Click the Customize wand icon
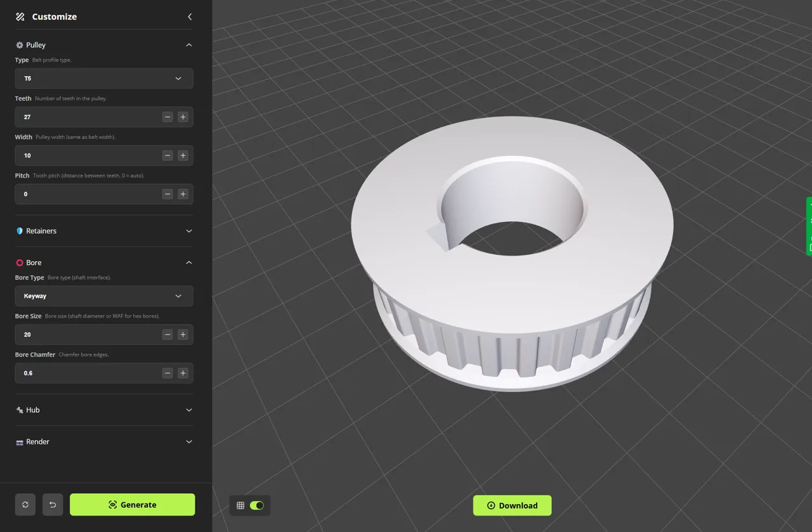Screen dimensions: 812x532 click(20, 17)
